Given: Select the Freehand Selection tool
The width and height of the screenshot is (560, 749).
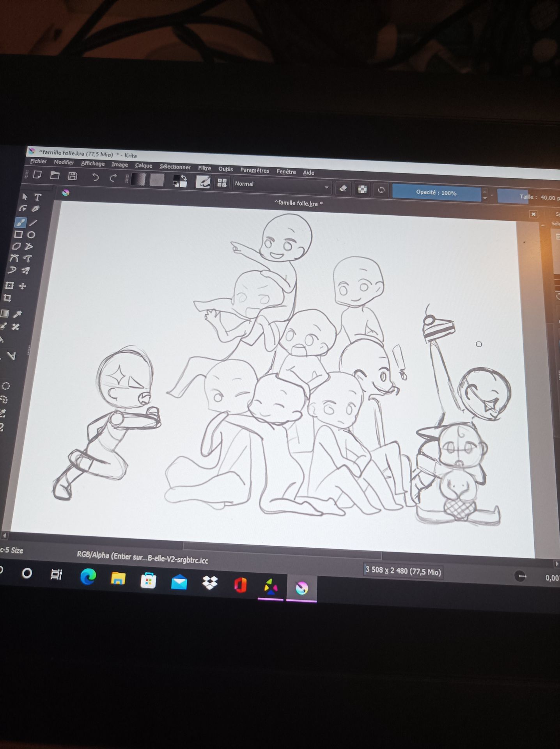Looking at the screenshot, I should click(4, 399).
